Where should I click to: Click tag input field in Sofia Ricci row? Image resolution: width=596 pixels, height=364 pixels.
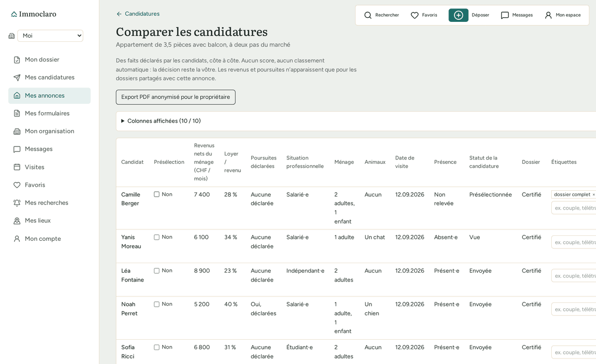click(574, 353)
